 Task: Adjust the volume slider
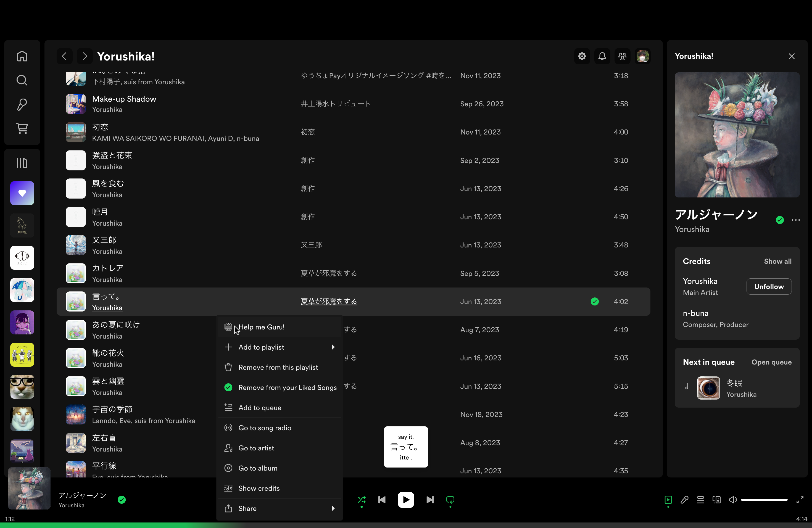point(764,500)
